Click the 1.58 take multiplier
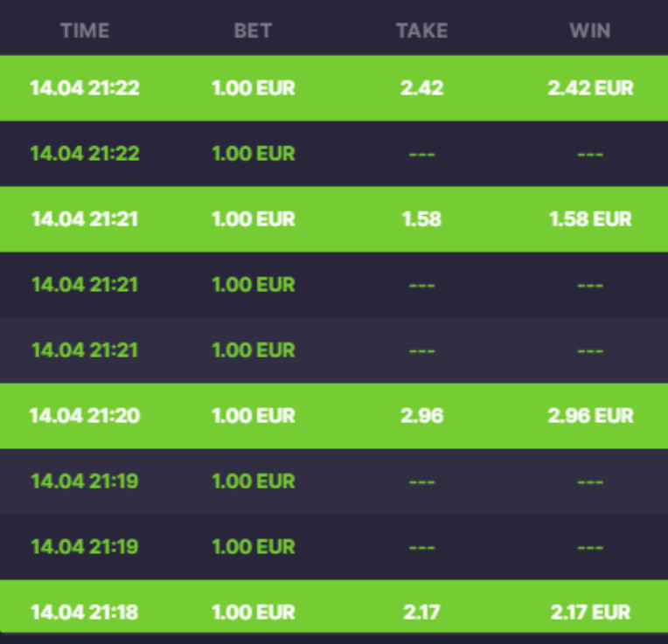 421,219
